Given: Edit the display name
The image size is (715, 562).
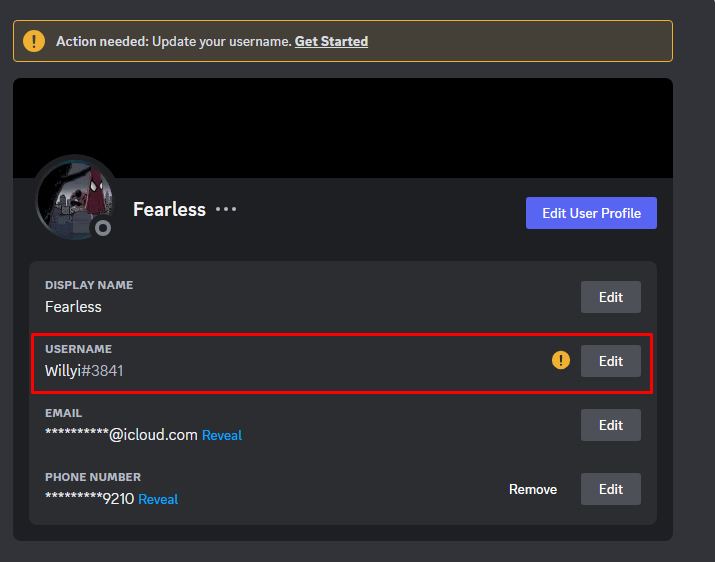Looking at the screenshot, I should coord(610,297).
